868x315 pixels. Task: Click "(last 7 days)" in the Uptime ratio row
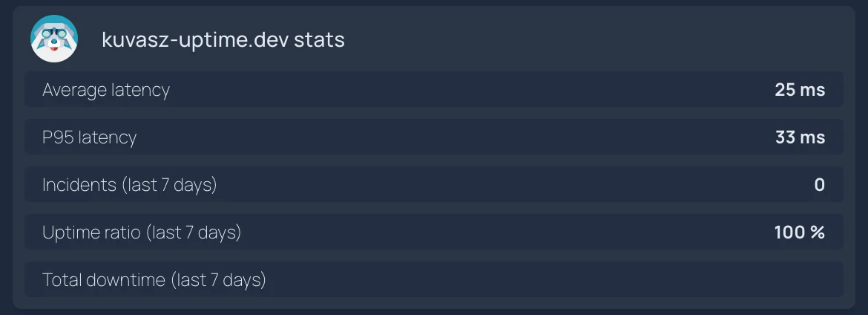194,233
